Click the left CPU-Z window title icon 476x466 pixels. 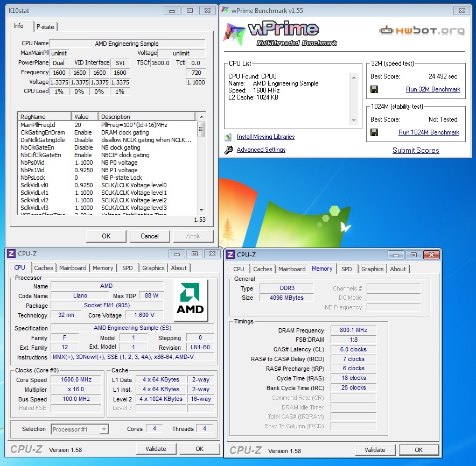coord(11,253)
